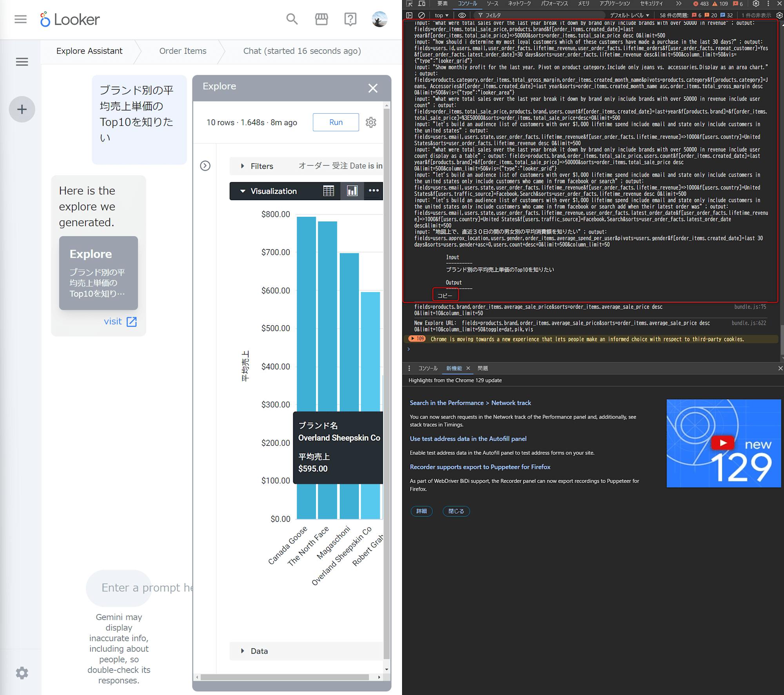This screenshot has height=695, width=784.
Task: Open DevTools settings gear
Action: 756,4
